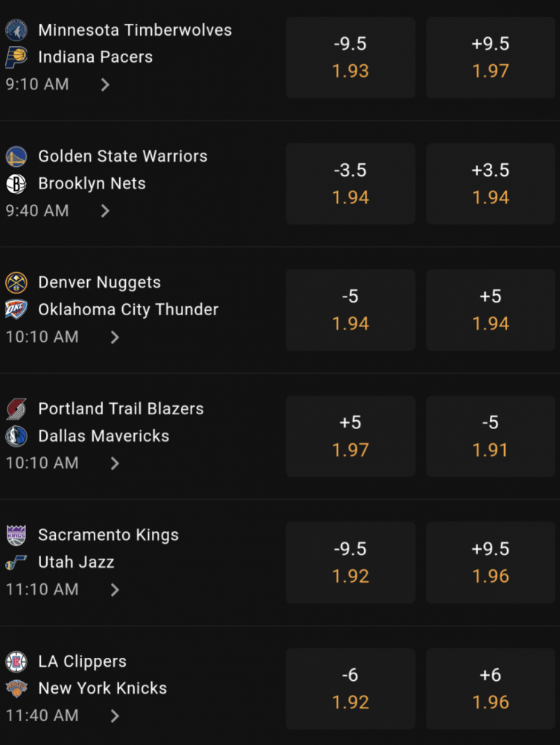560x745 pixels.
Task: Click the Oklahoma City Thunder logo
Action: [16, 309]
